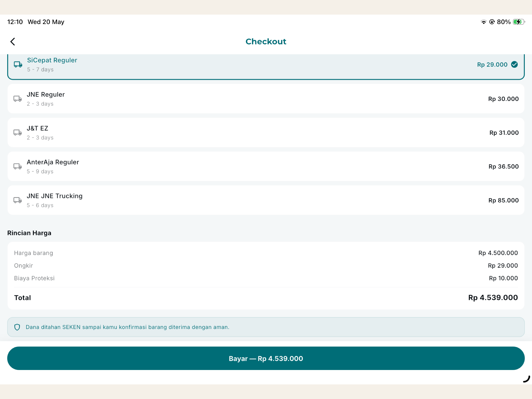Select JNE Reguler shipping option
532x399 pixels.
click(x=266, y=99)
